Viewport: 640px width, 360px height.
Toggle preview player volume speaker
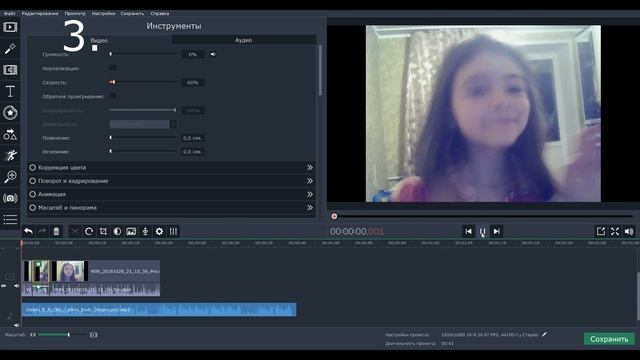[629, 231]
